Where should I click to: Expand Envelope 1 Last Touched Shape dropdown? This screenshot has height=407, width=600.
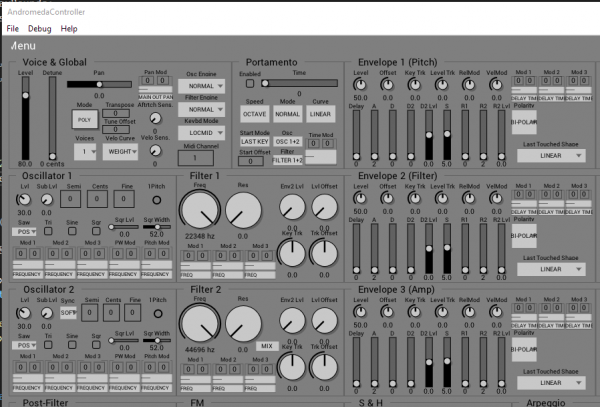point(550,156)
